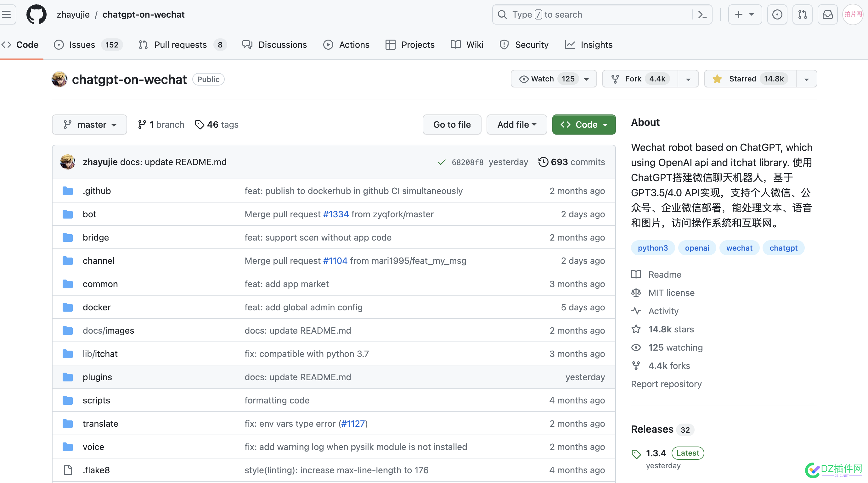The width and height of the screenshot is (868, 483).
Task: Switch to the Code tab
Action: [x=20, y=45]
